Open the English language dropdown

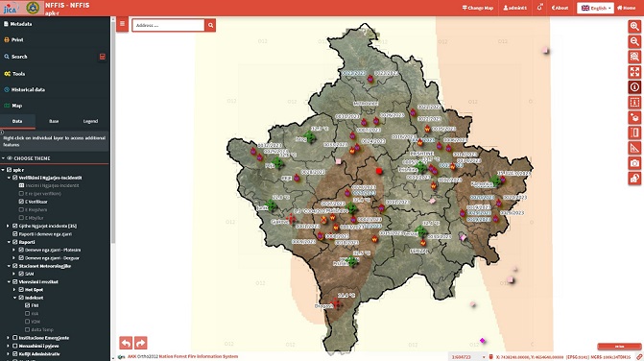coord(595,8)
